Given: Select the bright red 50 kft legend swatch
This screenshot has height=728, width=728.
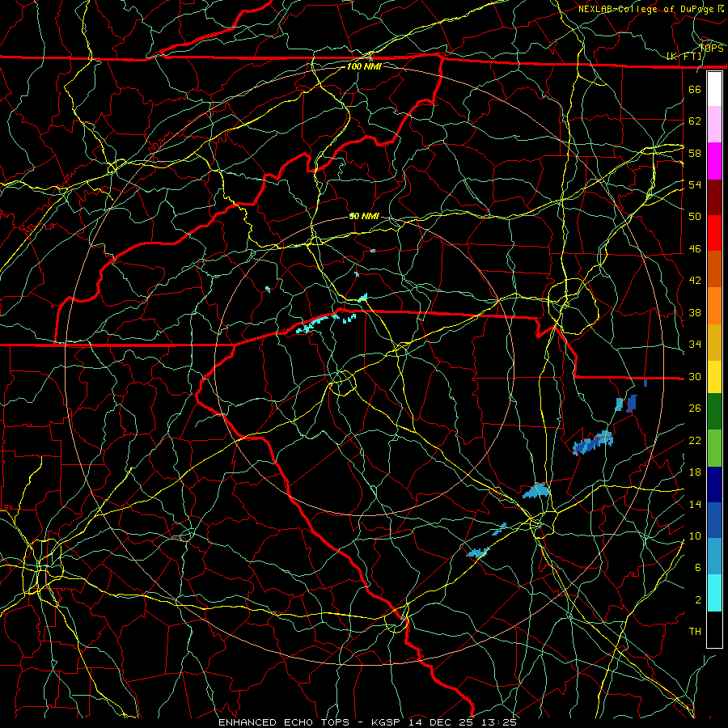Looking at the screenshot, I should [714, 233].
